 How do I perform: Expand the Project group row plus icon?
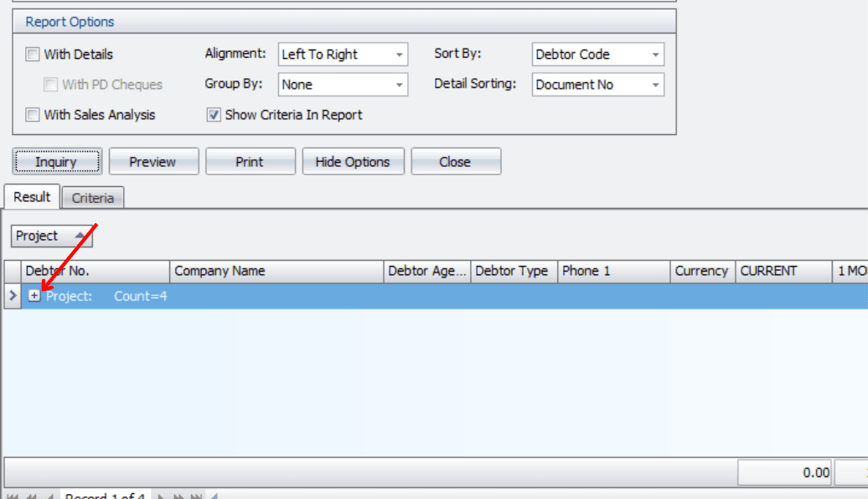point(34,296)
